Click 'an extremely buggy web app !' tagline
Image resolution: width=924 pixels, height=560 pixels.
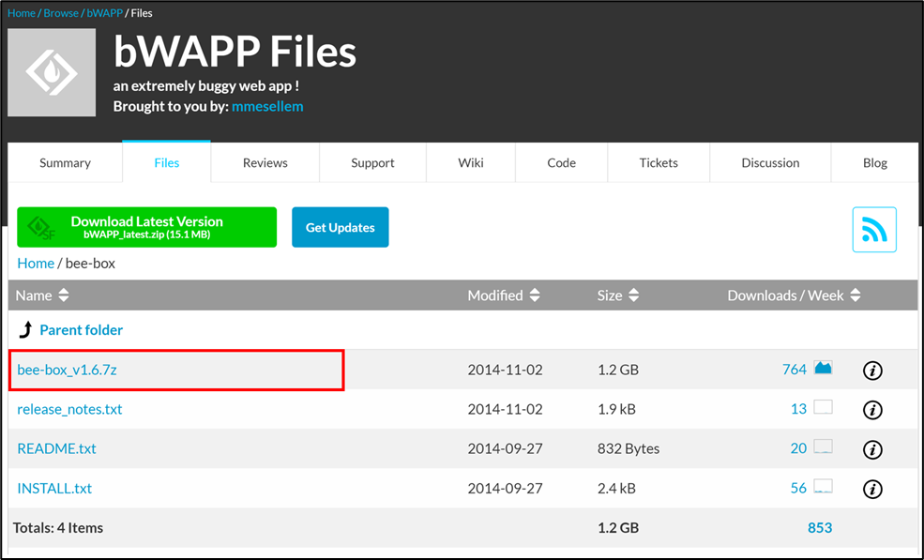[x=206, y=86]
